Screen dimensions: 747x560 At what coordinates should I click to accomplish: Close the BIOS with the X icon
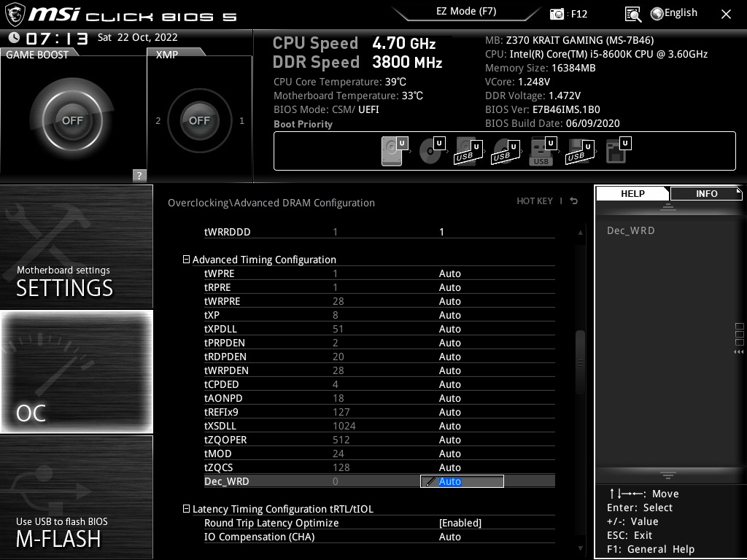click(x=726, y=15)
